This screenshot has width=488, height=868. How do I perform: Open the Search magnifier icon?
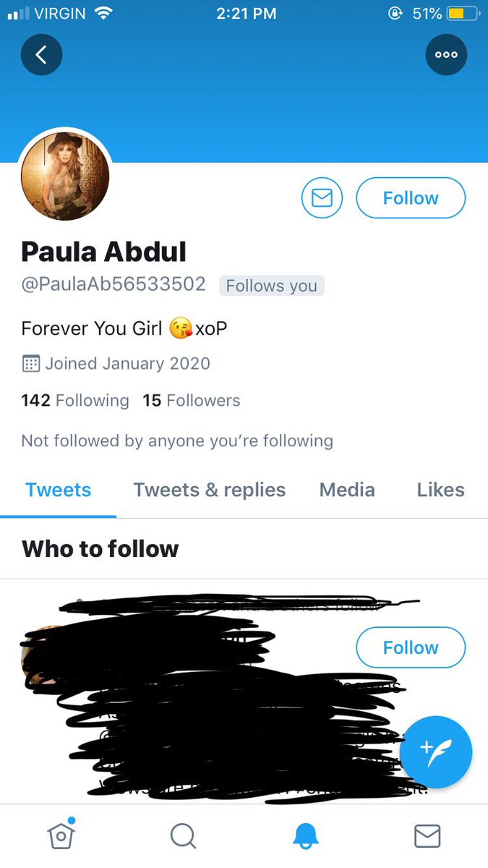coord(183,836)
